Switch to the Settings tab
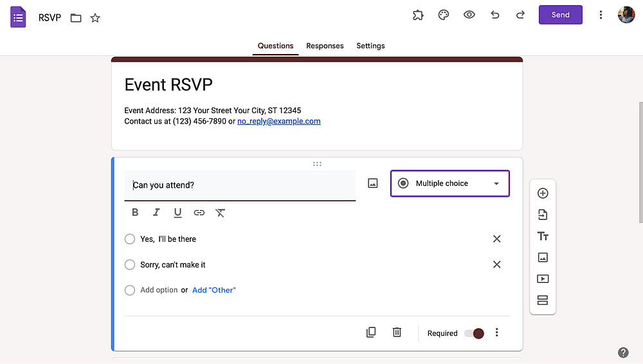The image size is (643, 364). pyautogui.click(x=370, y=46)
